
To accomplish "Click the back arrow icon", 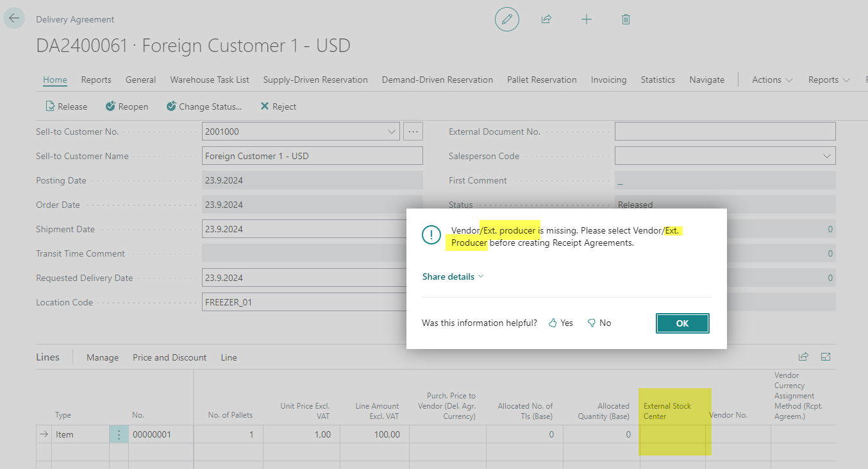I will pyautogui.click(x=14, y=19).
